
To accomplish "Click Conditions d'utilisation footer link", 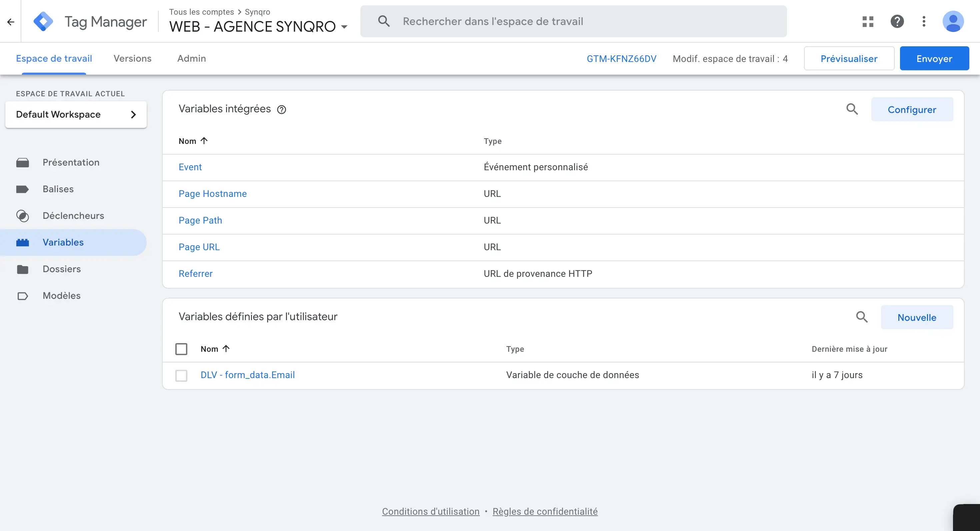I will tap(431, 511).
